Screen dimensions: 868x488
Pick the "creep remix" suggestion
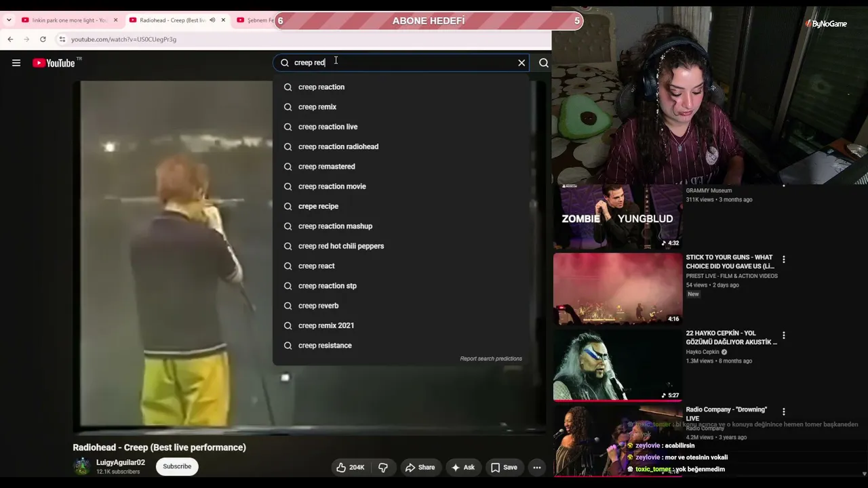[x=401, y=107]
